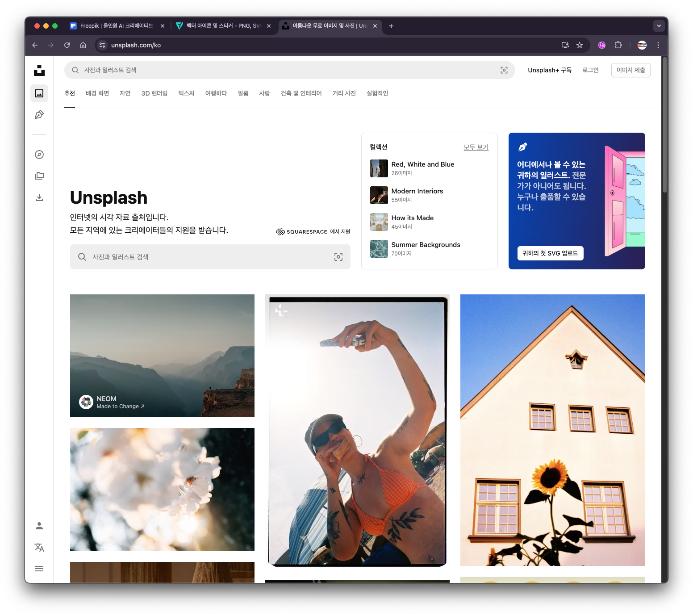This screenshot has width=693, height=616.
Task: Click the Unsplash logo in sidebar
Action: pos(39,71)
